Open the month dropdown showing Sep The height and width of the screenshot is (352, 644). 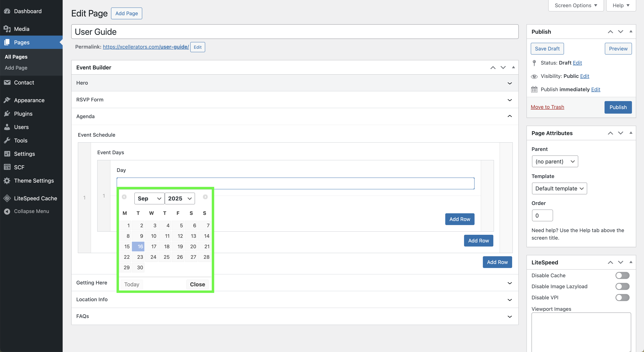point(149,198)
